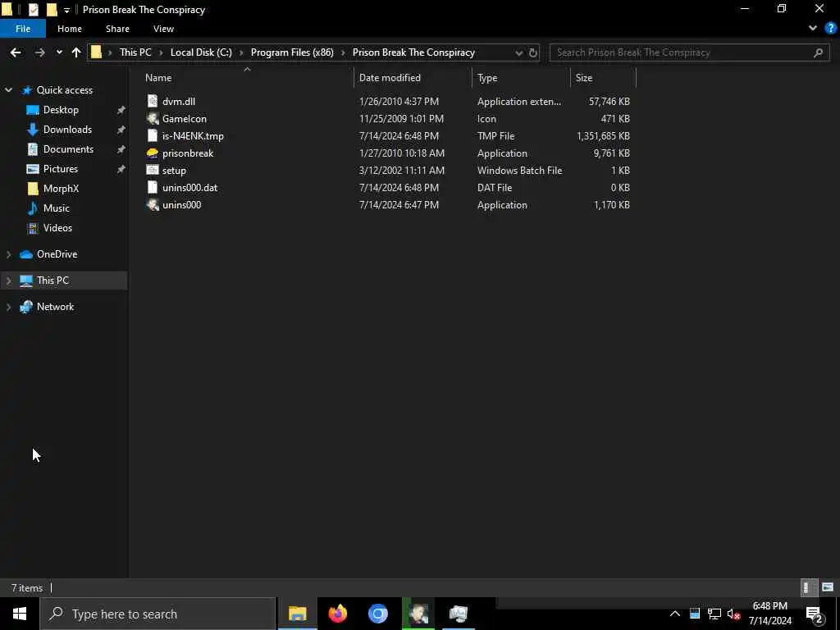Expand the ribbon with the chevron
840x630 pixels.
813,29
